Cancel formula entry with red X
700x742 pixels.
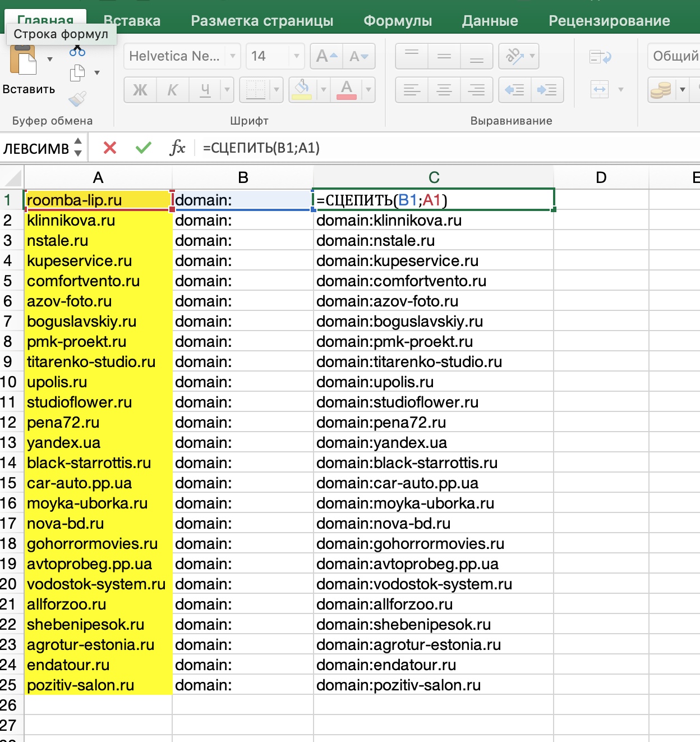tap(110, 148)
